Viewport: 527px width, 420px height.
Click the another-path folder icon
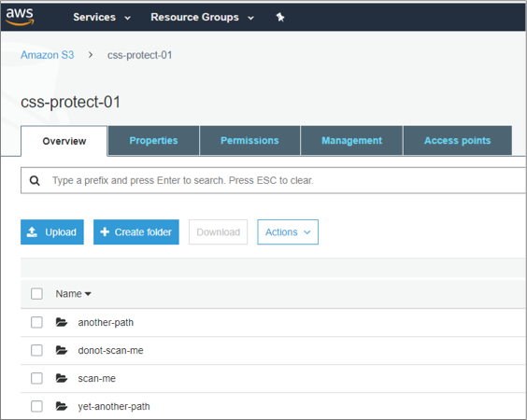coord(62,322)
